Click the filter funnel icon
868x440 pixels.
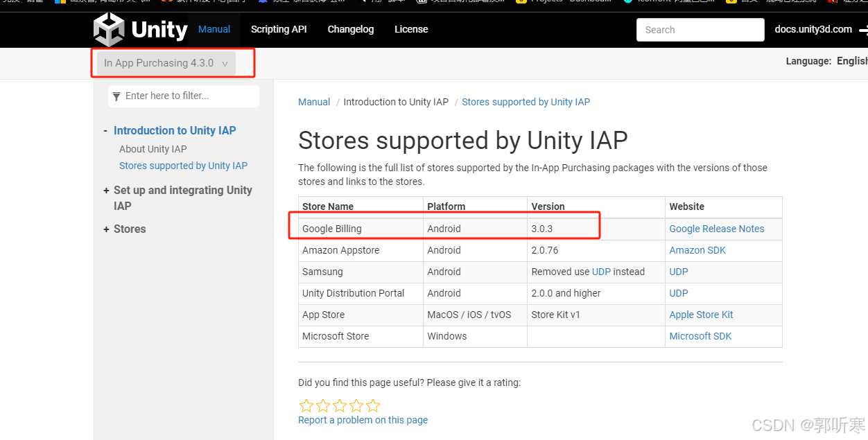click(116, 96)
